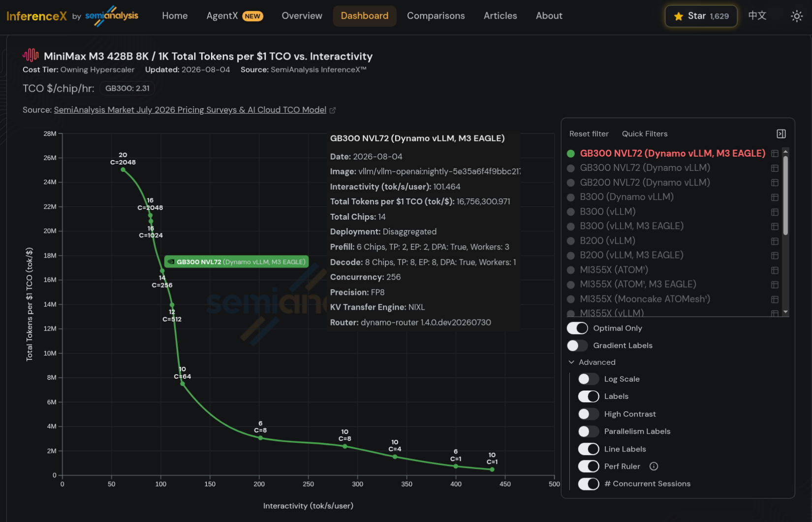Open SemiAnalysis Market July 2026 Pricing Surveys link
812x522 pixels.
point(190,110)
